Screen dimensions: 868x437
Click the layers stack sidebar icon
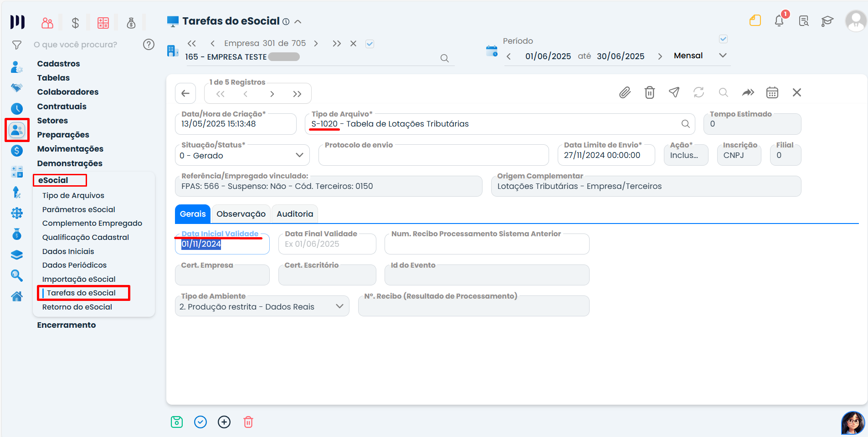pos(17,255)
